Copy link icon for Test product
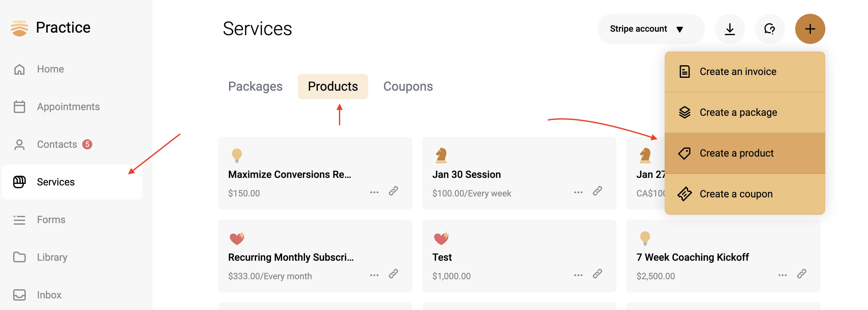Image resolution: width=868 pixels, height=310 pixels. [597, 274]
